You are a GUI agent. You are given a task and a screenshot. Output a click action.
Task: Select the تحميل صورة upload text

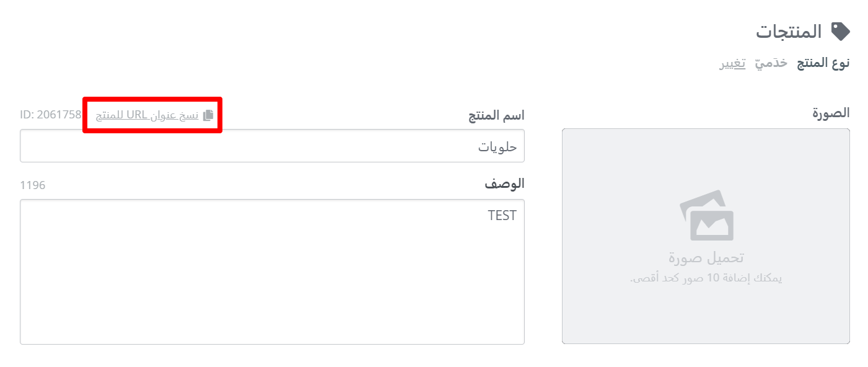(x=706, y=257)
